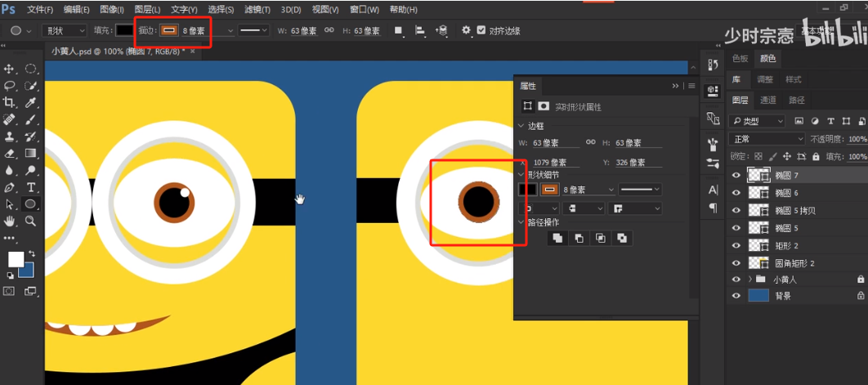Screen dimensions: 868x385
Task: Hide the 圆角矩形 2 layer
Action: point(736,262)
